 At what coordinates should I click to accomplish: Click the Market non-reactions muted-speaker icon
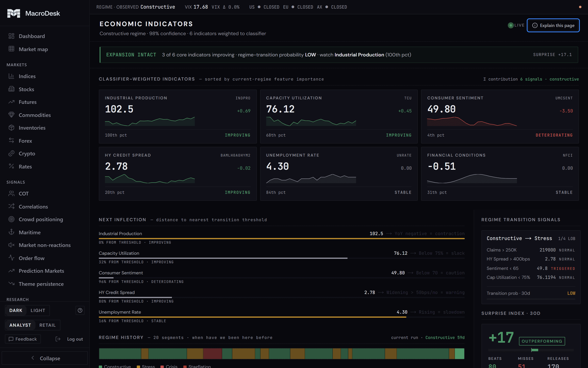11,245
